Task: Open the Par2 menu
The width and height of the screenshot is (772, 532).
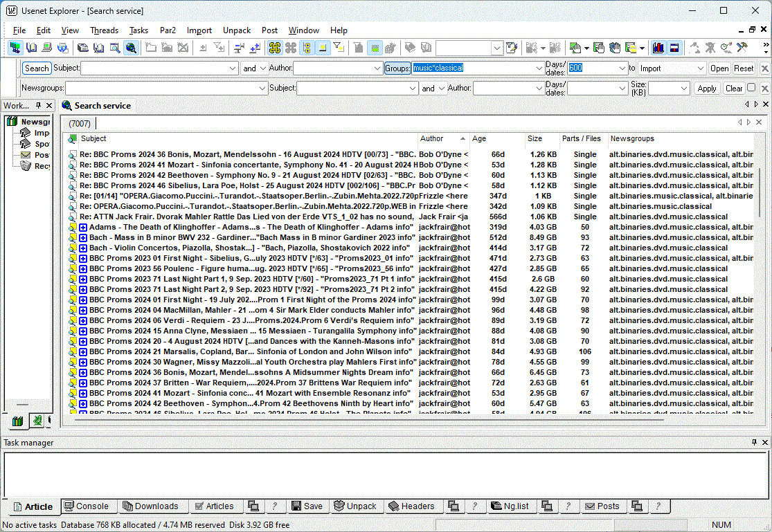Action: point(168,30)
